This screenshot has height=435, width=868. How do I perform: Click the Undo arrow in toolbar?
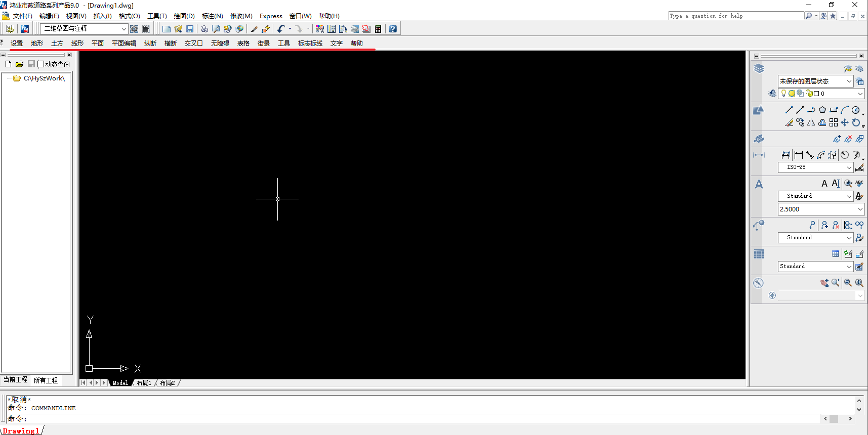tap(281, 29)
